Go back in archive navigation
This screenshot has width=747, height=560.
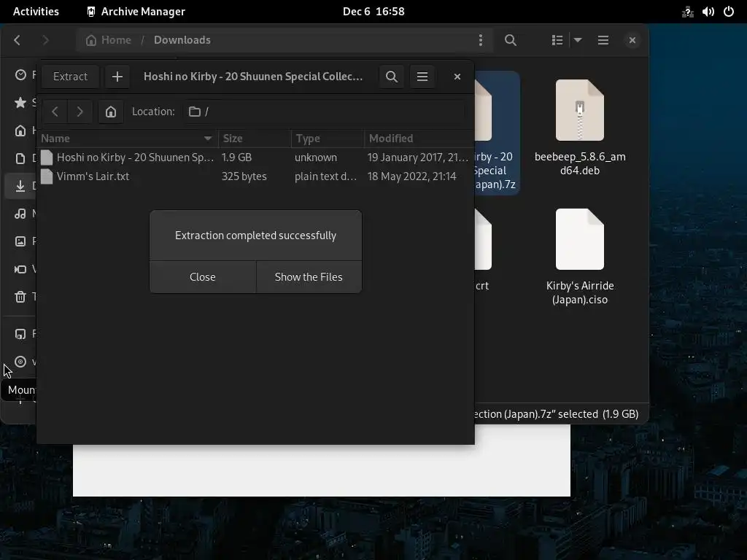click(x=55, y=112)
